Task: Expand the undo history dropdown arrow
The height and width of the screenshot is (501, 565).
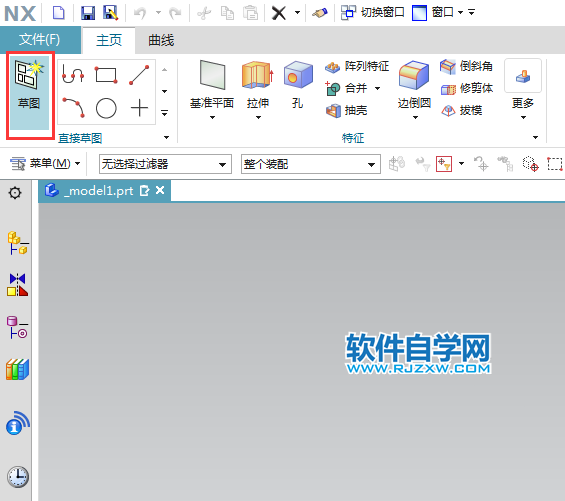Action: click(x=158, y=13)
